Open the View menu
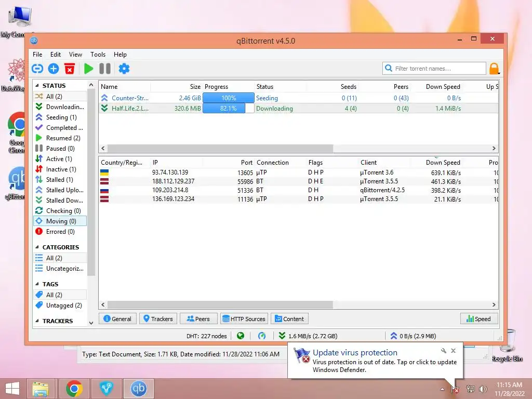532x399 pixels. 75,55
